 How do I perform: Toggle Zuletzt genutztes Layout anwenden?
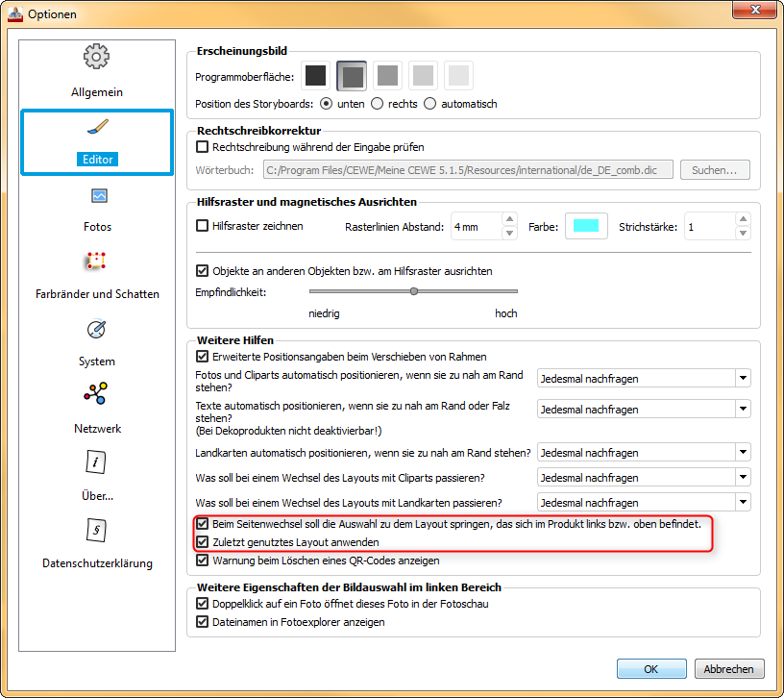[202, 542]
